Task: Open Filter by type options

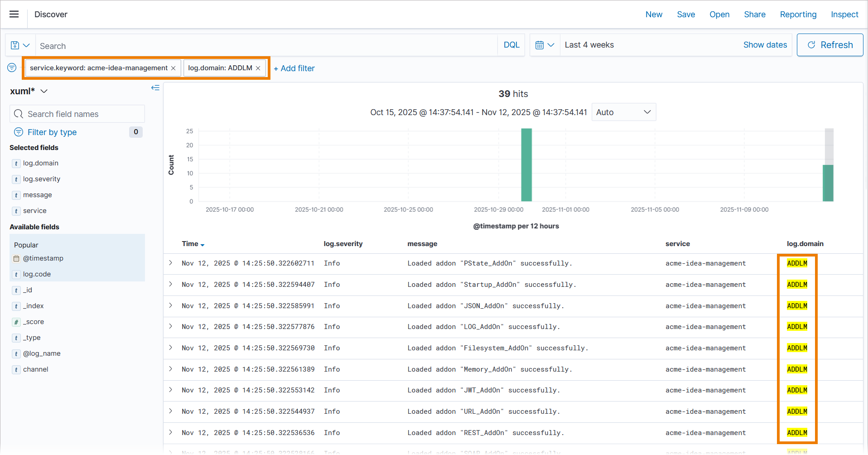Action: pos(52,132)
